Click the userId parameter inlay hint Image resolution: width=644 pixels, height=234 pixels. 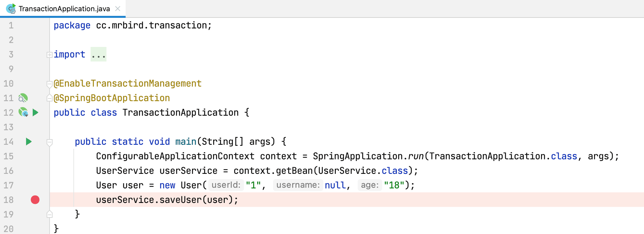click(226, 185)
